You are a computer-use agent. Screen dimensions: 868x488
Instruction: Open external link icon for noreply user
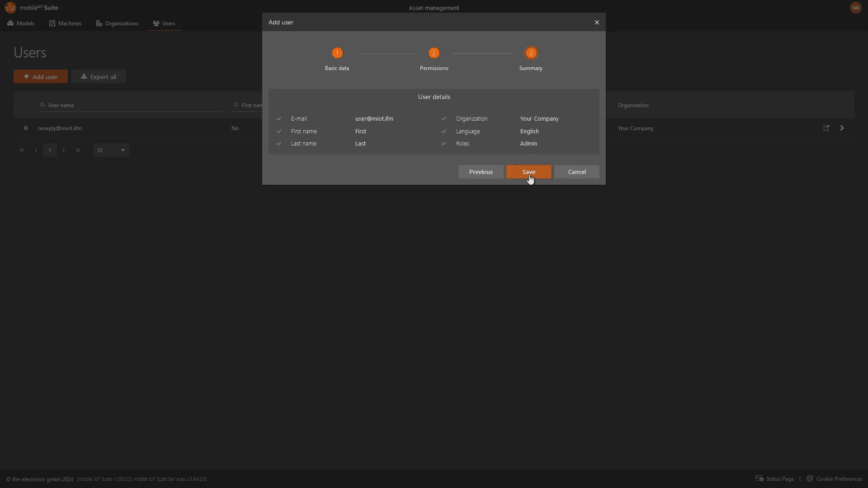[x=826, y=128]
